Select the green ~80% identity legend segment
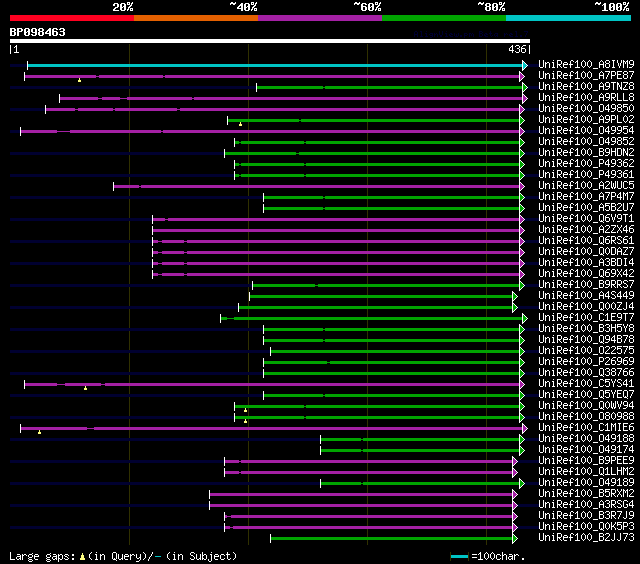 [x=443, y=17]
